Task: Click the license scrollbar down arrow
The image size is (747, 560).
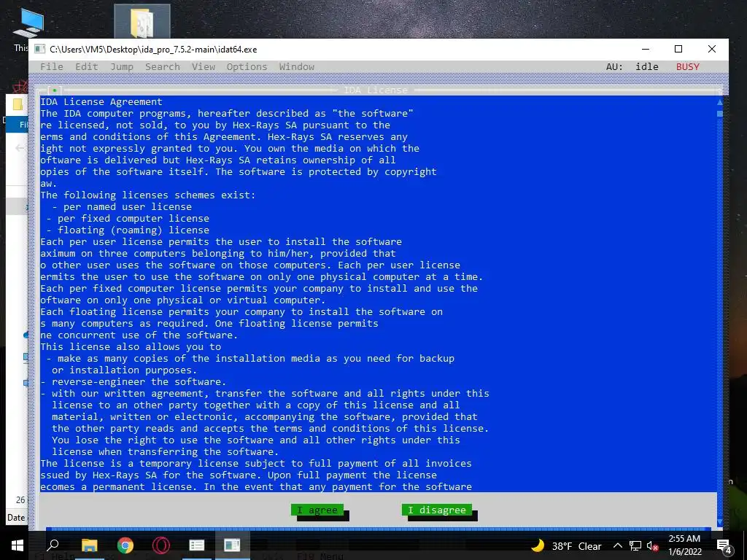Action: 720,522
